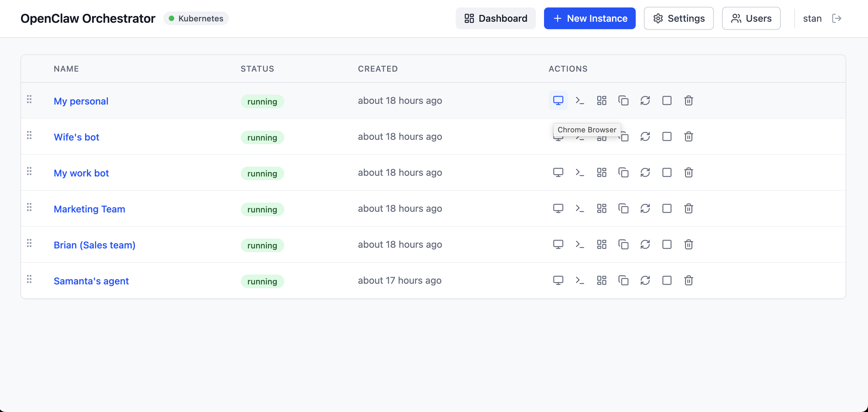Restart the My work bot instance
Viewport: 868px width, 412px height.
[x=645, y=172]
